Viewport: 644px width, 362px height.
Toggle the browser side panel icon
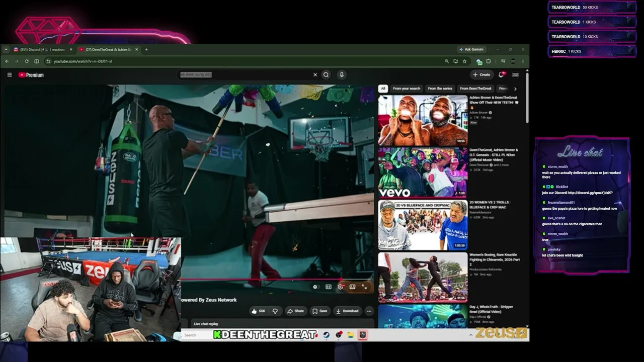(37, 61)
